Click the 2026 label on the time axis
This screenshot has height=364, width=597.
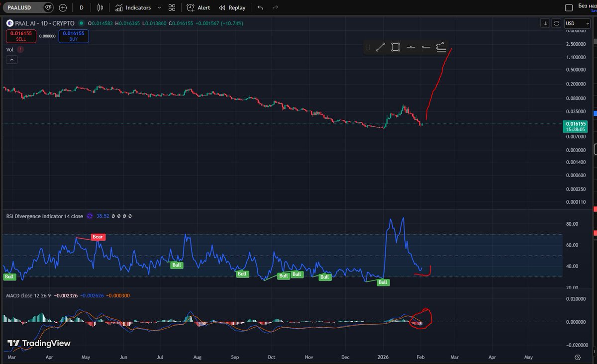coord(384,357)
